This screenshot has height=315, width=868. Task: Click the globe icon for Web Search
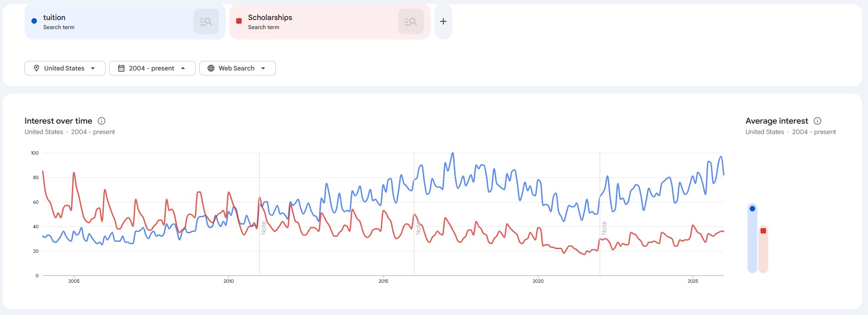click(x=211, y=68)
